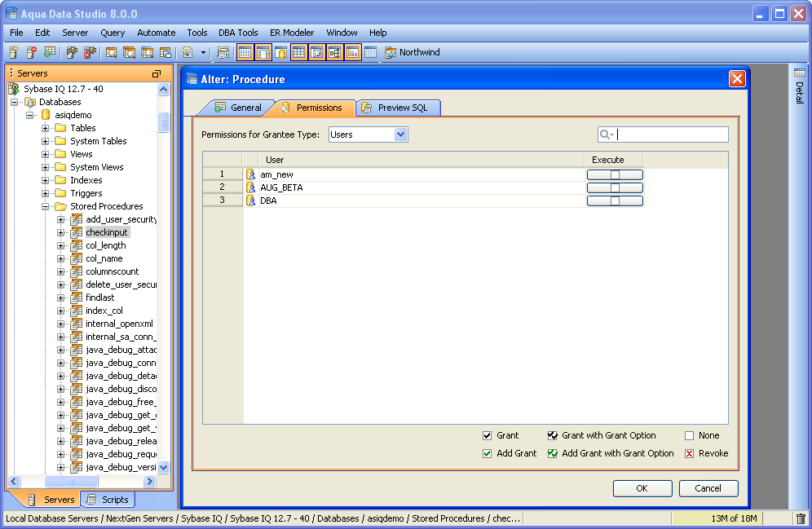Click the second query window toolbar icon

pos(129,52)
